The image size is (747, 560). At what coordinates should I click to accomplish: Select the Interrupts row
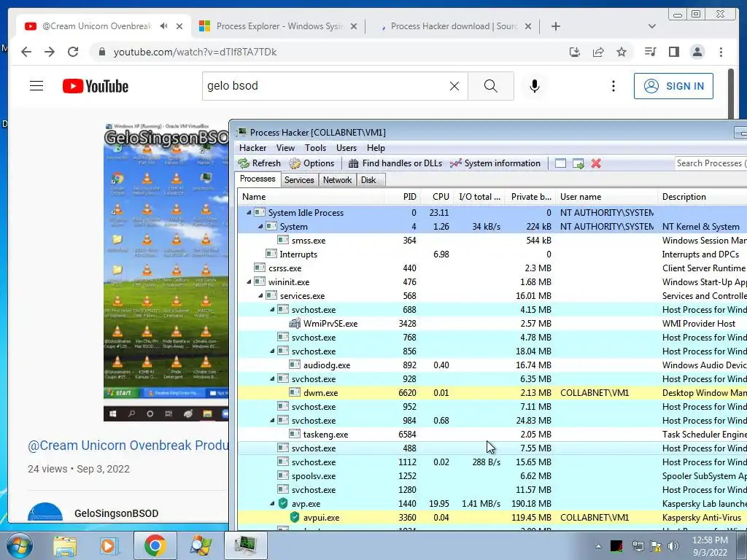[x=492, y=254]
